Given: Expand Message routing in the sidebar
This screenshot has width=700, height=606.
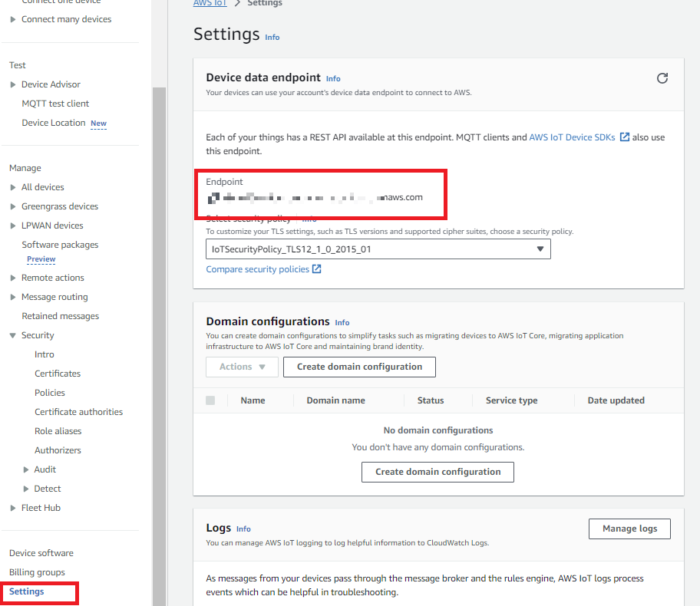Looking at the screenshot, I should (x=13, y=296).
